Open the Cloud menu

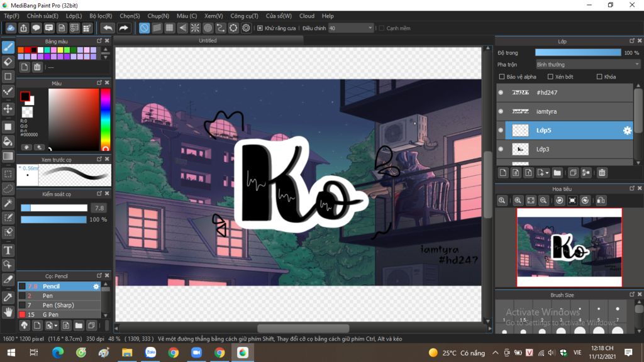(307, 16)
